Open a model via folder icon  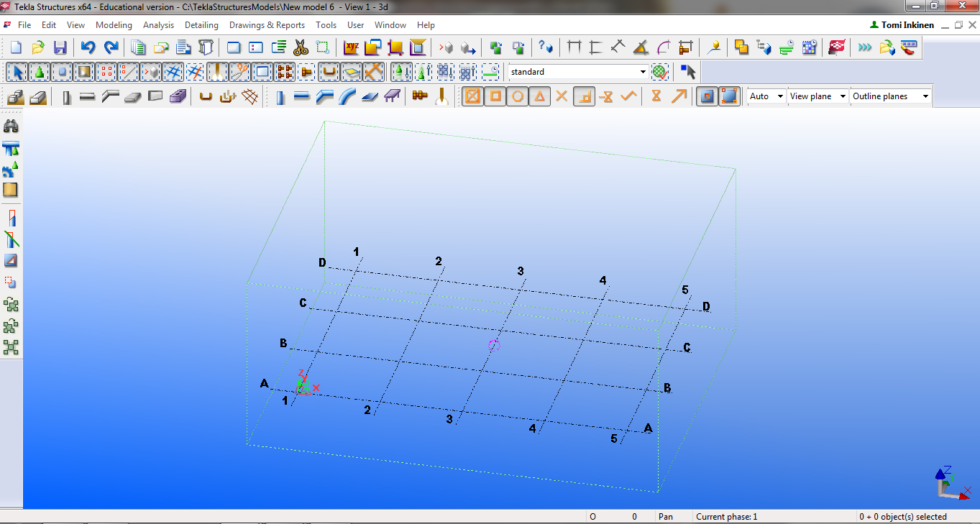click(x=38, y=48)
